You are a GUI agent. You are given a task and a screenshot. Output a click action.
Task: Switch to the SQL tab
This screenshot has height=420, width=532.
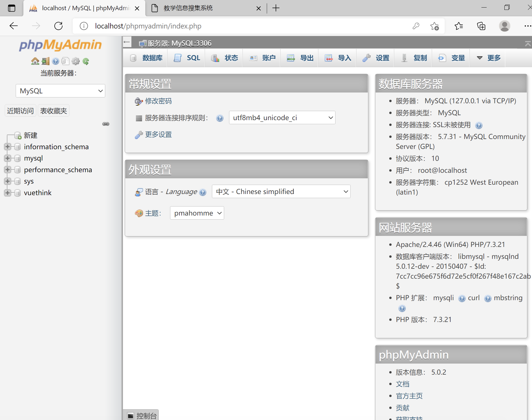pyautogui.click(x=187, y=58)
